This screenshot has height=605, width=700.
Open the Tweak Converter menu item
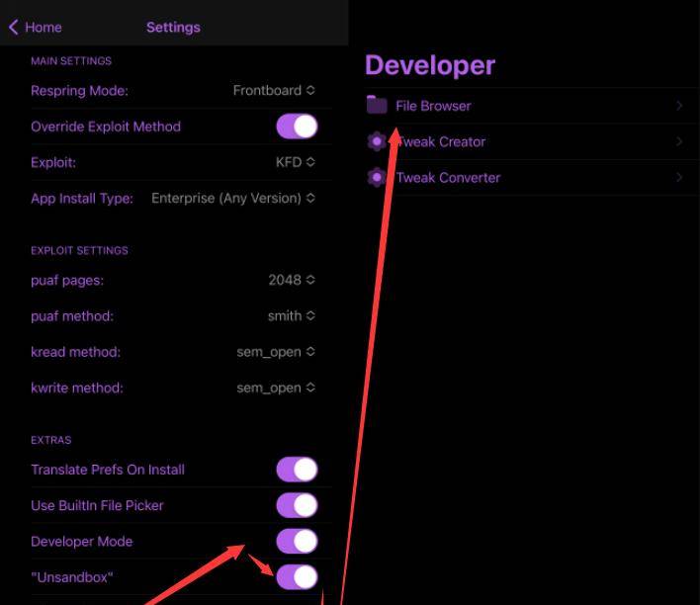[448, 178]
